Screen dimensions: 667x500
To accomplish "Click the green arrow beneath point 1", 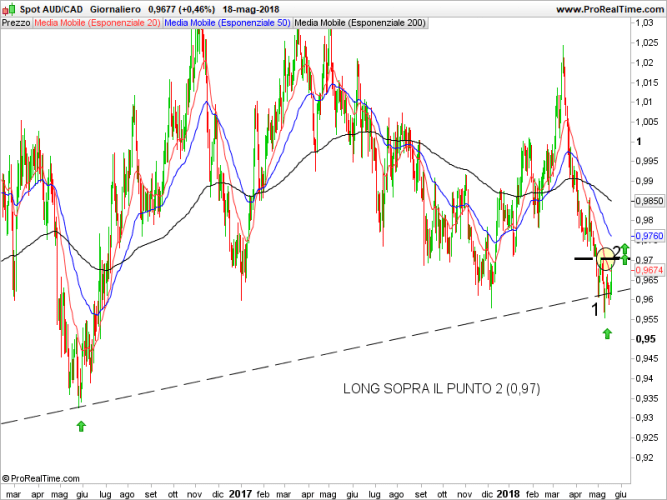I will coord(606,333).
